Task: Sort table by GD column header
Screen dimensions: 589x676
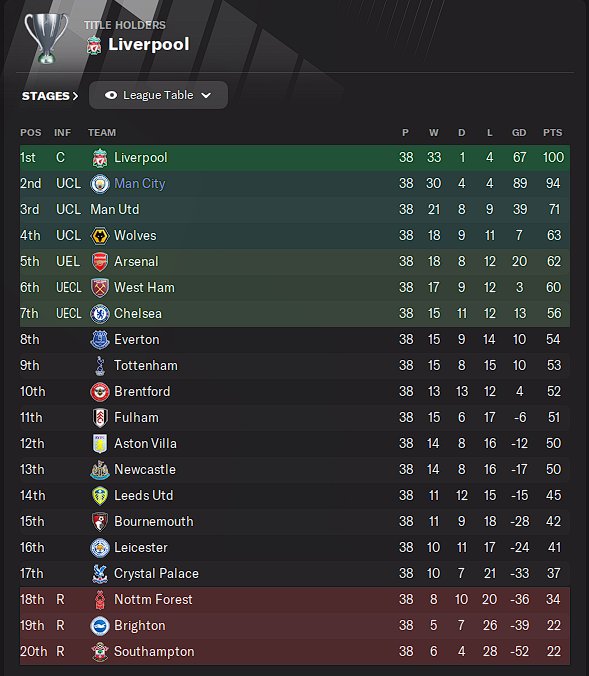Action: pos(519,133)
